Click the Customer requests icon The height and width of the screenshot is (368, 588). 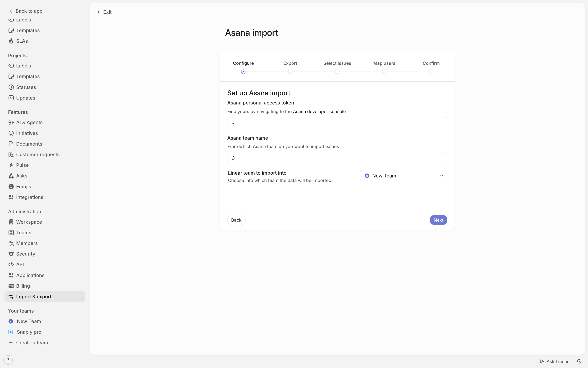pyautogui.click(x=11, y=155)
